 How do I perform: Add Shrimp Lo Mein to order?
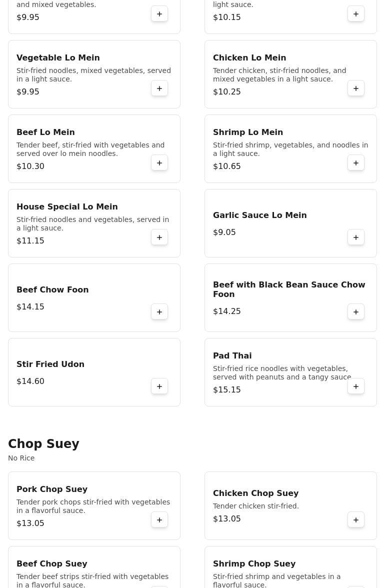point(356,163)
